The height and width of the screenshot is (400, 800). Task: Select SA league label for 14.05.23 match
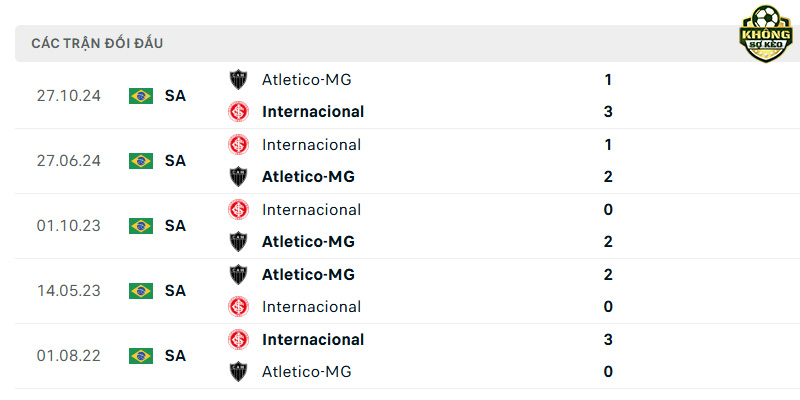(x=175, y=291)
